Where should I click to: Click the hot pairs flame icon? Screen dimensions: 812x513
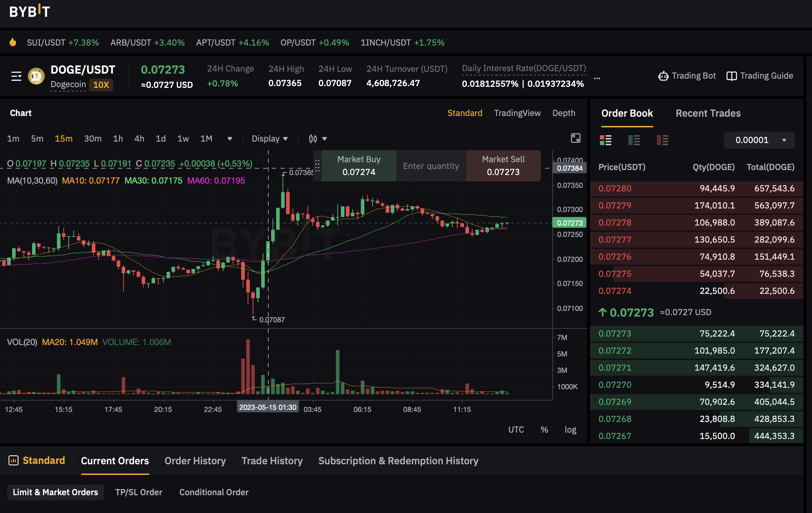(x=13, y=42)
